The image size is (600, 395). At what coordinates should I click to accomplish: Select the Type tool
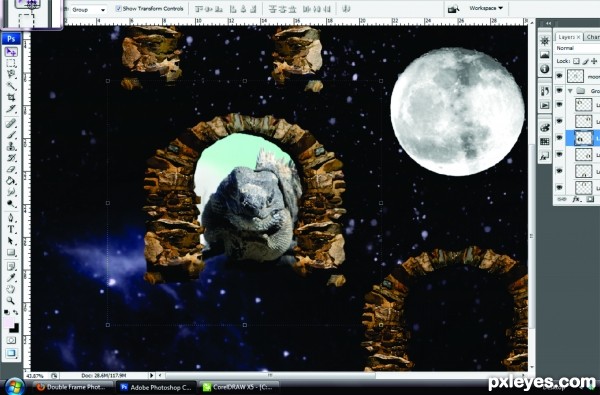11,230
